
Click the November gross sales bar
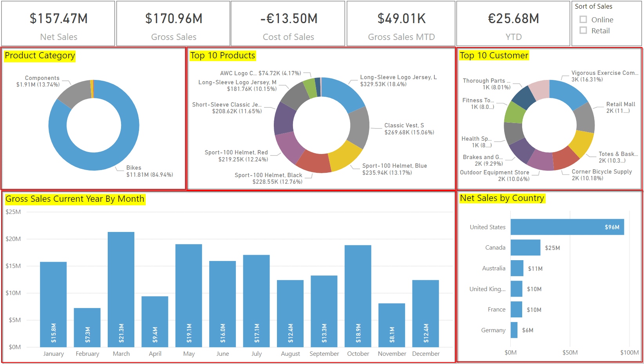click(x=391, y=325)
